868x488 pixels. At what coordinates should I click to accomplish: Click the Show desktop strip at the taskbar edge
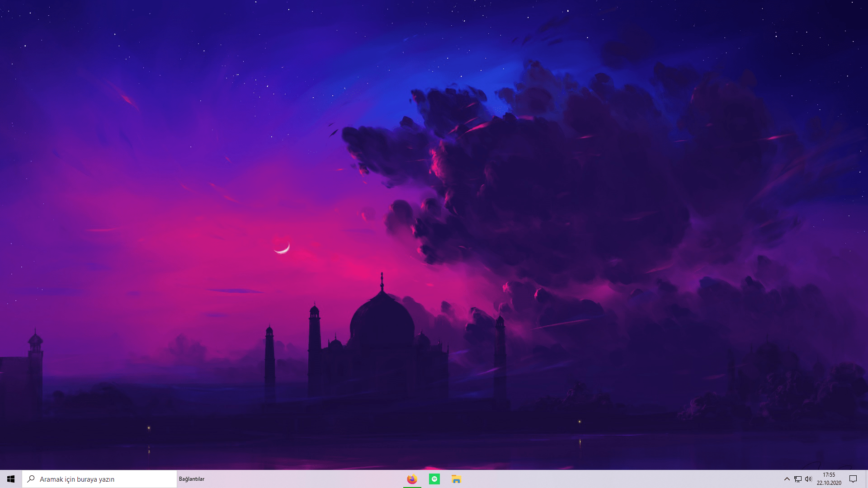(x=866, y=479)
